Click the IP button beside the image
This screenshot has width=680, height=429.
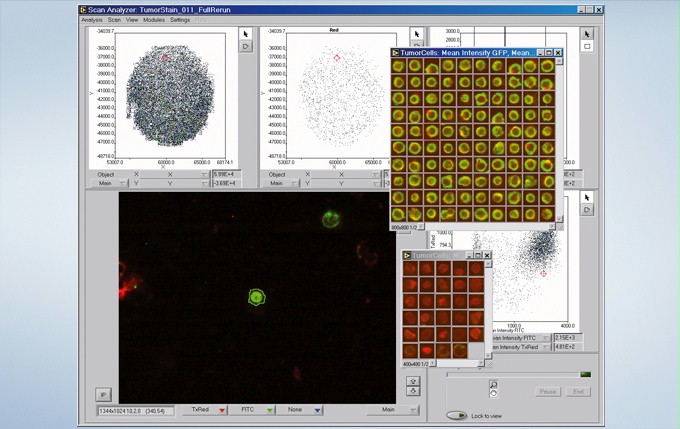click(x=103, y=395)
